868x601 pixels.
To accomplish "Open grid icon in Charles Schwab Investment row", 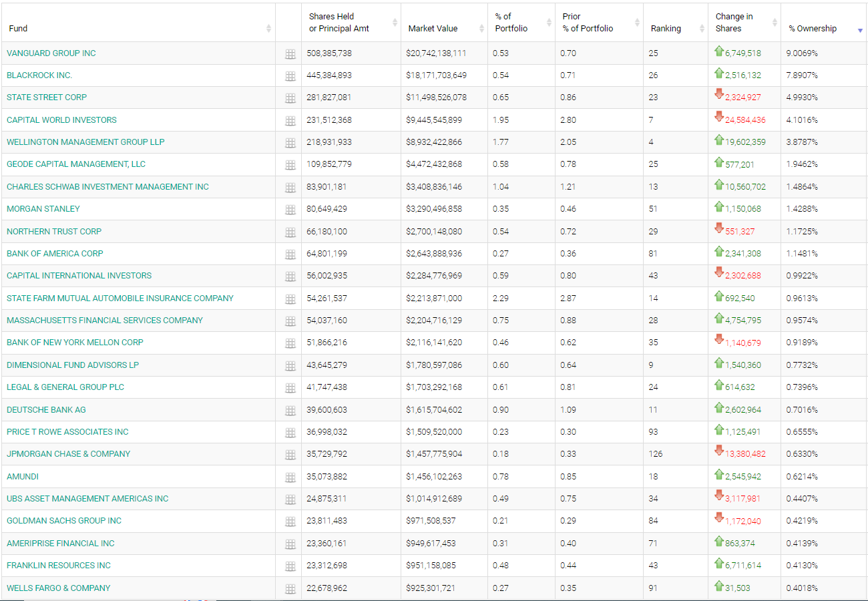I will [x=290, y=188].
